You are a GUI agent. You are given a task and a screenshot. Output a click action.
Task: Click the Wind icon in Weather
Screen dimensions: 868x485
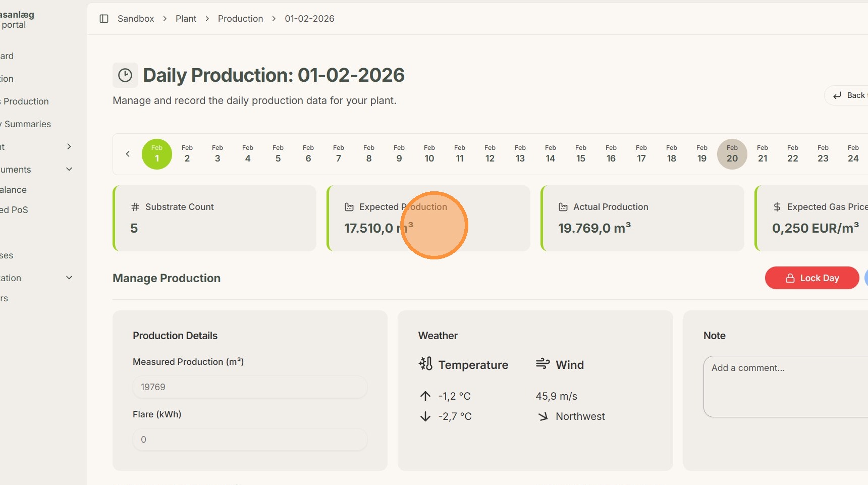542,364
